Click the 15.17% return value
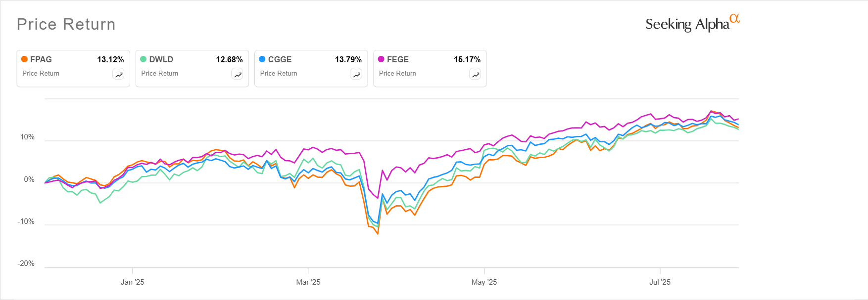The width and height of the screenshot is (868, 300). pyautogui.click(x=467, y=59)
